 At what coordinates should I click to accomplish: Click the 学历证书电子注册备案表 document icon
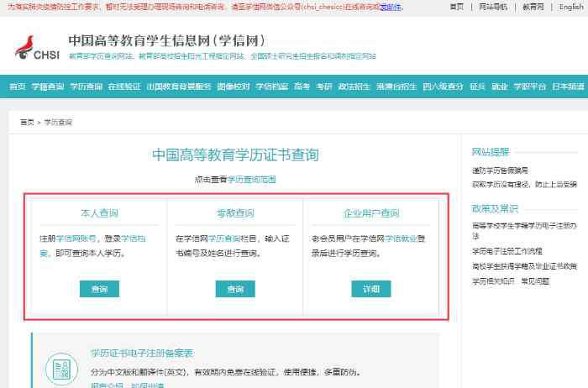[62, 369]
